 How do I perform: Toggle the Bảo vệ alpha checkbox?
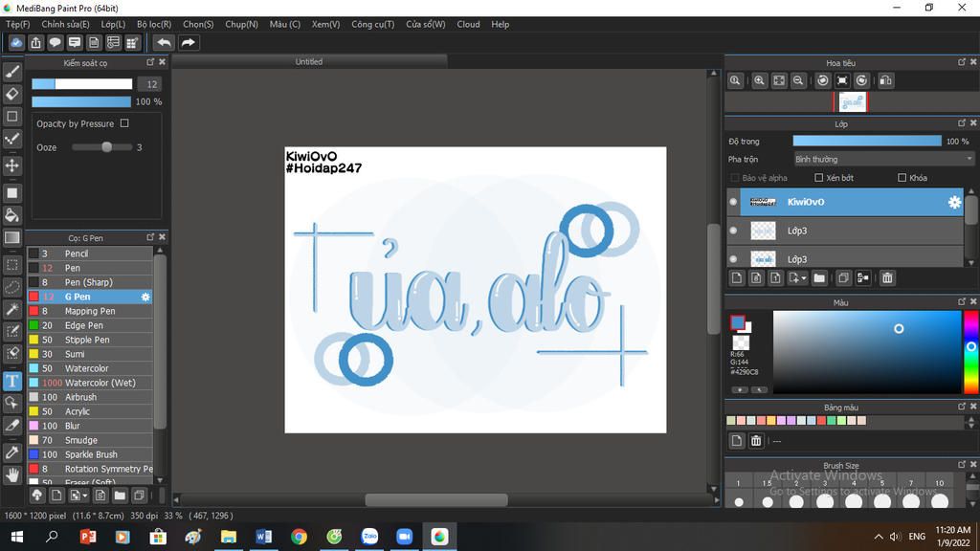click(x=734, y=178)
